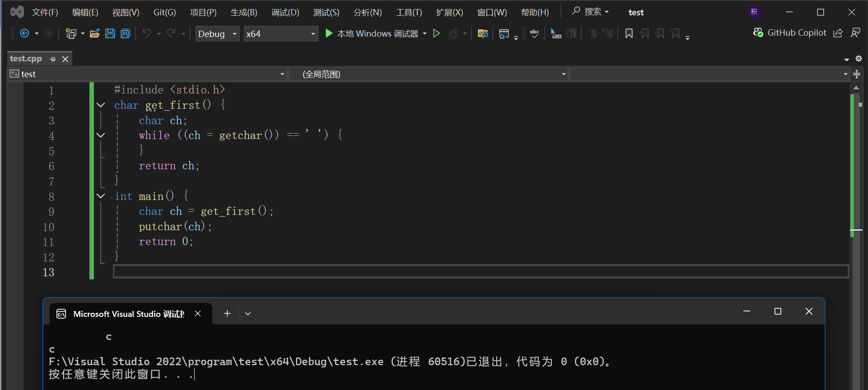The width and height of the screenshot is (868, 390).
Task: Open the test project scope dropdown
Action: click(147, 74)
